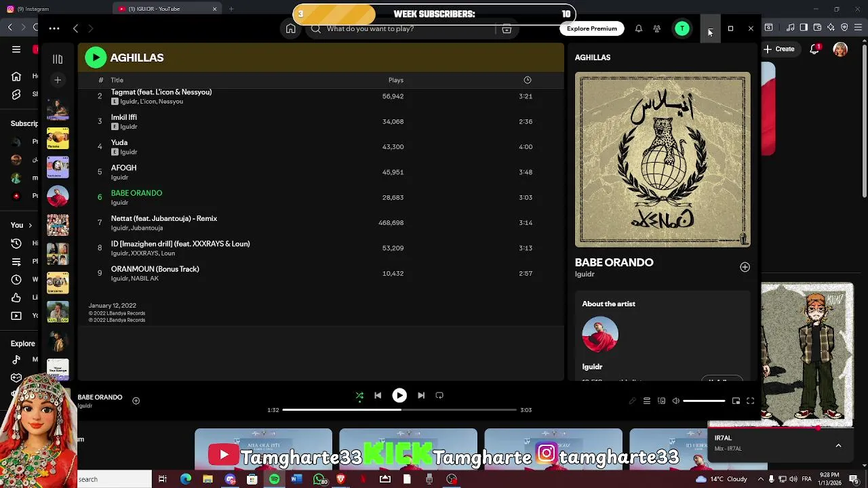Image resolution: width=868 pixels, height=488 pixels.
Task: Open the AGHILLAS album cover art
Action: [x=663, y=160]
